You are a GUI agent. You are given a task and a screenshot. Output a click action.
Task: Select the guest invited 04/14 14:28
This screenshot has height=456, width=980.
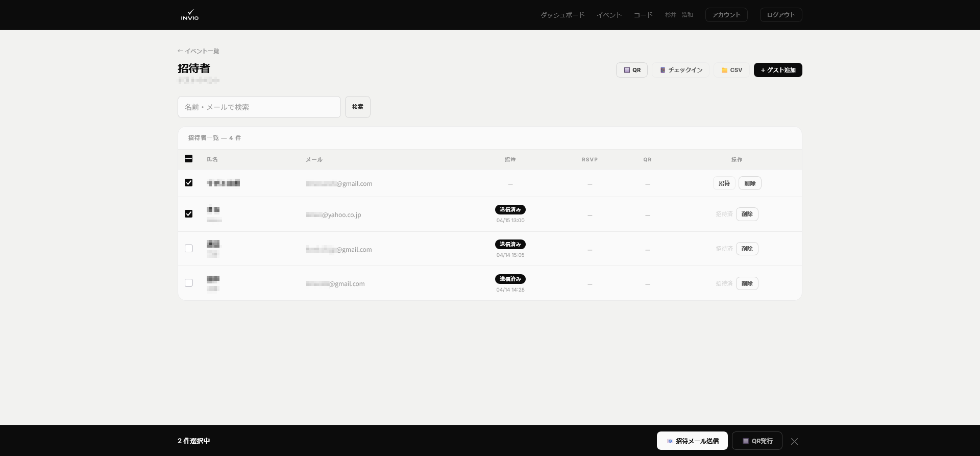pos(189,283)
